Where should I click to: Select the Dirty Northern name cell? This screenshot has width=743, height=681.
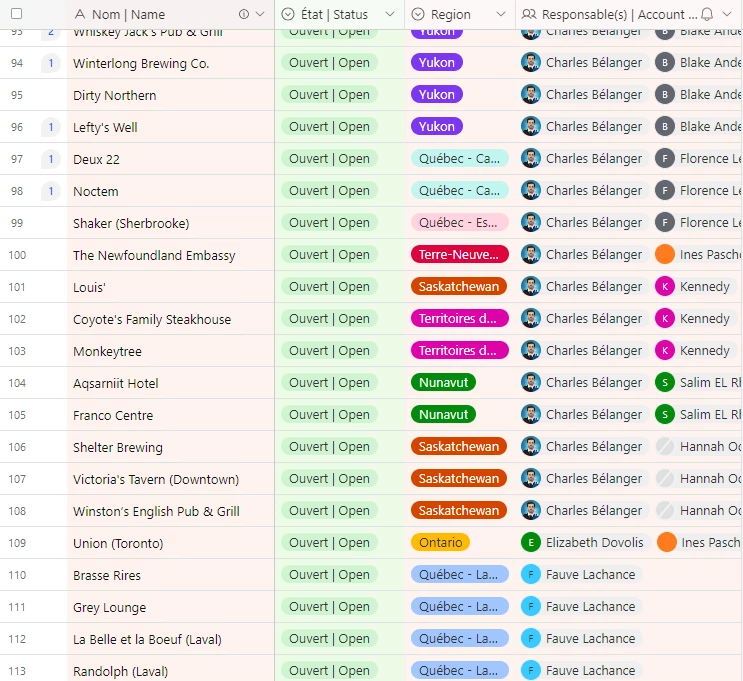tap(171, 95)
